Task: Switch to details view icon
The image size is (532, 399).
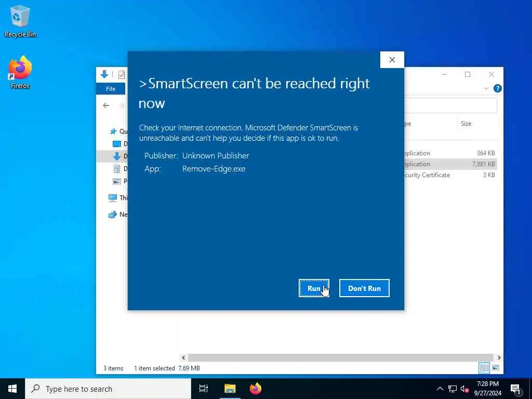Action: pos(484,368)
